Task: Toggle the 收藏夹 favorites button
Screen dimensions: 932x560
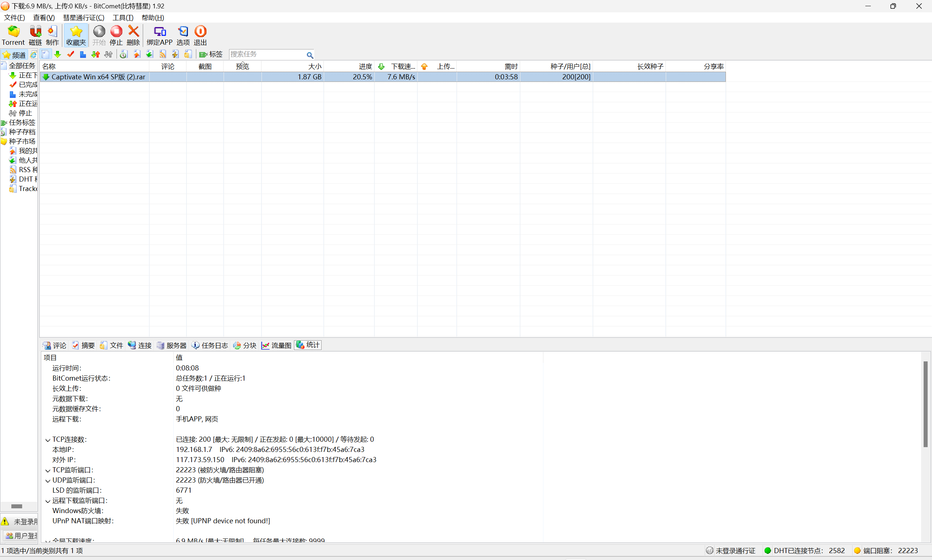Action: (76, 35)
